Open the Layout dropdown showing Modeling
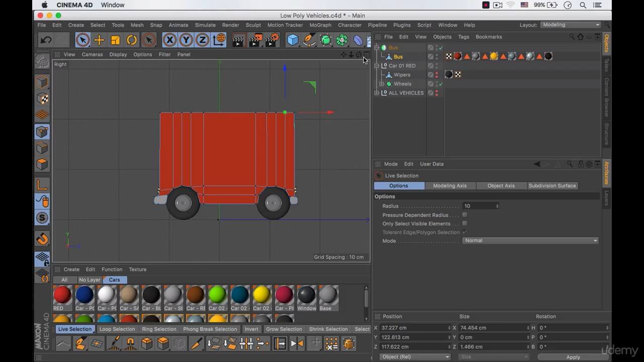Image resolution: width=644 pixels, height=362 pixels. point(570,24)
